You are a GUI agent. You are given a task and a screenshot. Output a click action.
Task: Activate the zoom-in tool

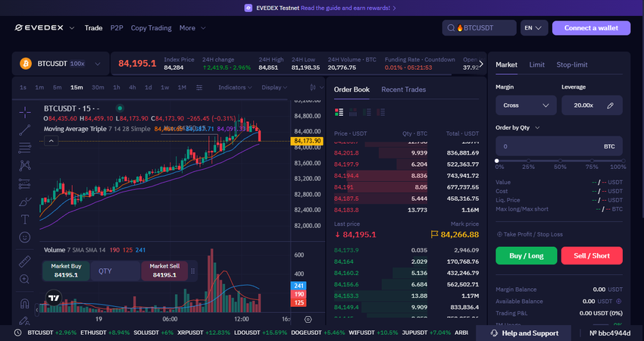25,280
